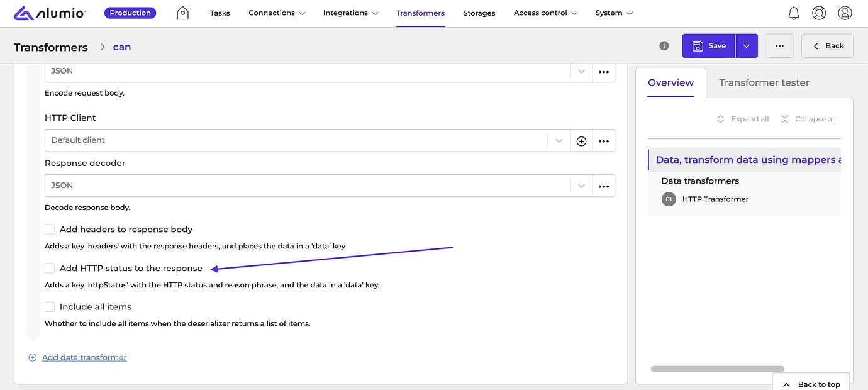Click the info icon beside Save
The height and width of the screenshot is (390, 868).
tap(664, 46)
